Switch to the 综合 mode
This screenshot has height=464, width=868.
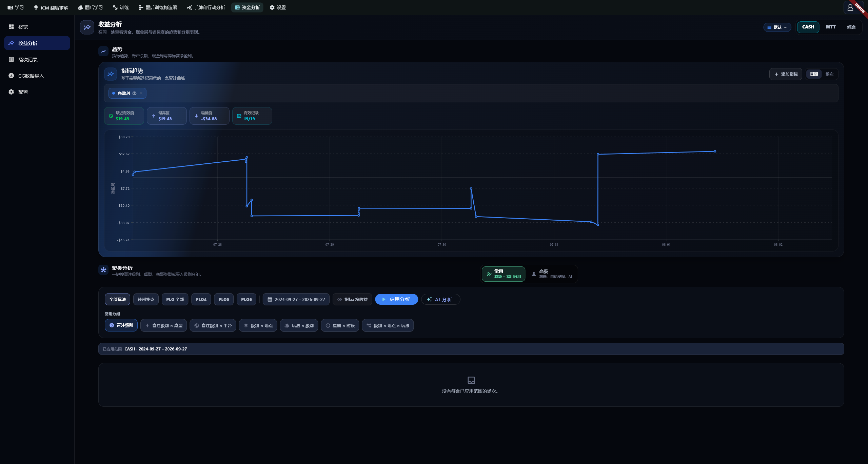(851, 27)
